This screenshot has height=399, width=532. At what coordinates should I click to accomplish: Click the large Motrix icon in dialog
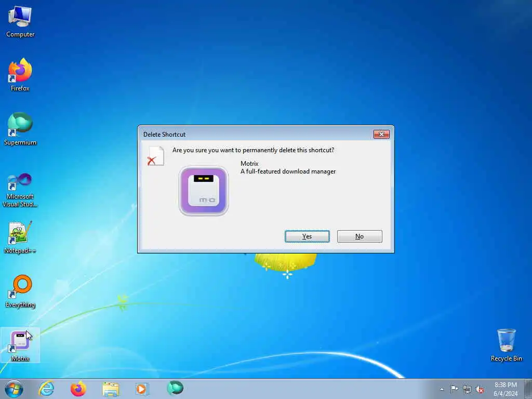(204, 191)
